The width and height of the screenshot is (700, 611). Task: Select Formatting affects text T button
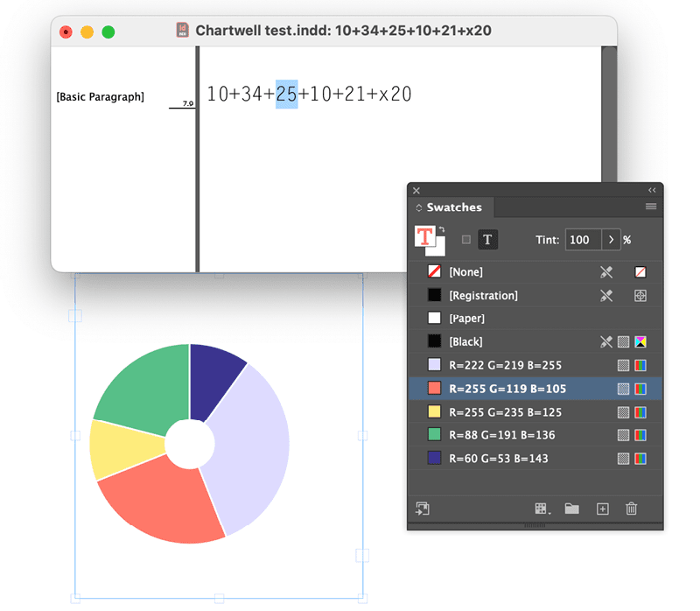(487, 240)
